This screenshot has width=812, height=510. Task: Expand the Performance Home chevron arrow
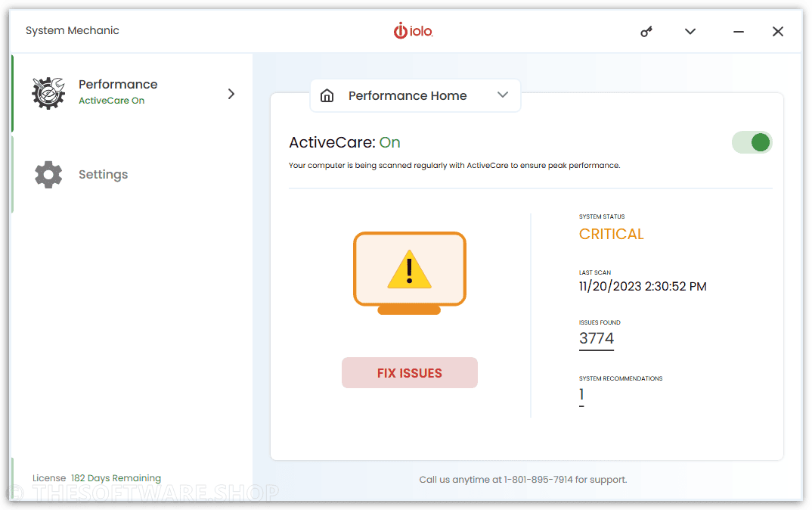click(x=502, y=95)
